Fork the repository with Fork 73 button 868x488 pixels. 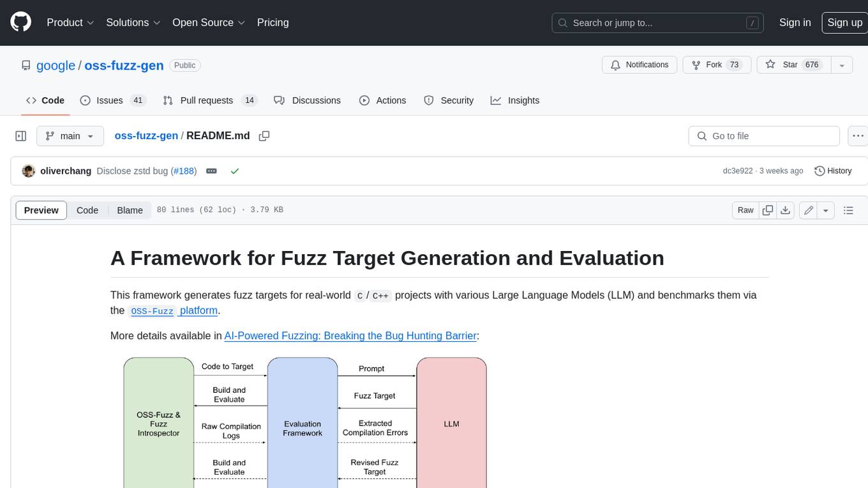[717, 65]
